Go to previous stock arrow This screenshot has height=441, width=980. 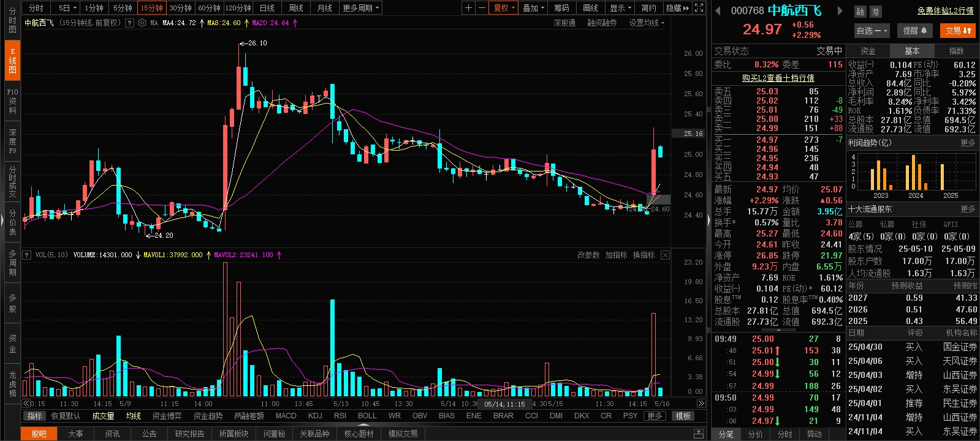point(718,10)
